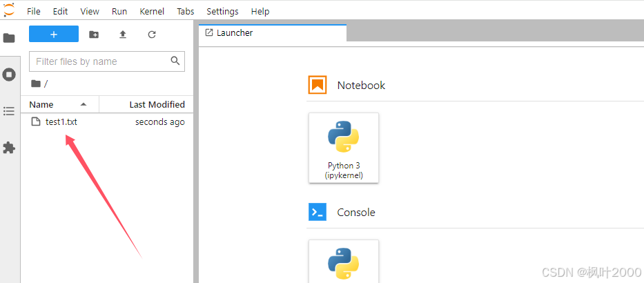Click the Console section heading
Viewport: 644px width, 283px height.
pos(356,212)
